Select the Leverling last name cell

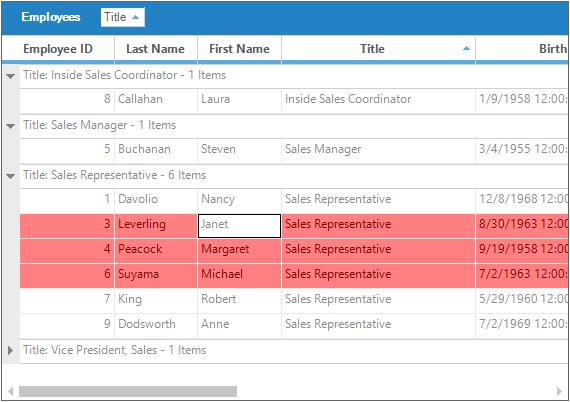point(156,226)
